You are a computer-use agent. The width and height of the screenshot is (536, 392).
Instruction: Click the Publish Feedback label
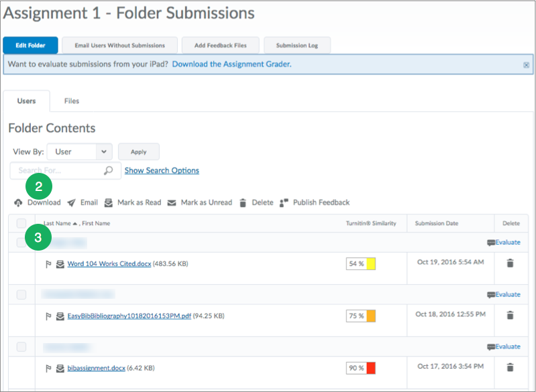[x=321, y=202]
